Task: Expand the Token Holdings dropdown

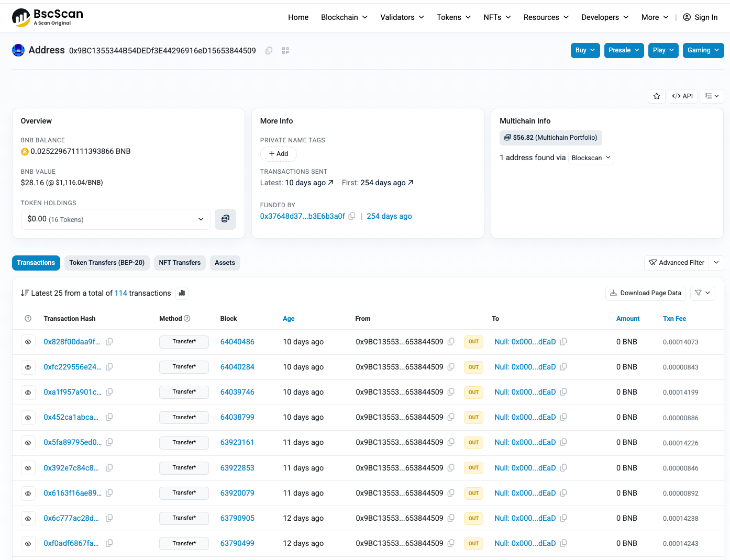Action: [x=201, y=219]
